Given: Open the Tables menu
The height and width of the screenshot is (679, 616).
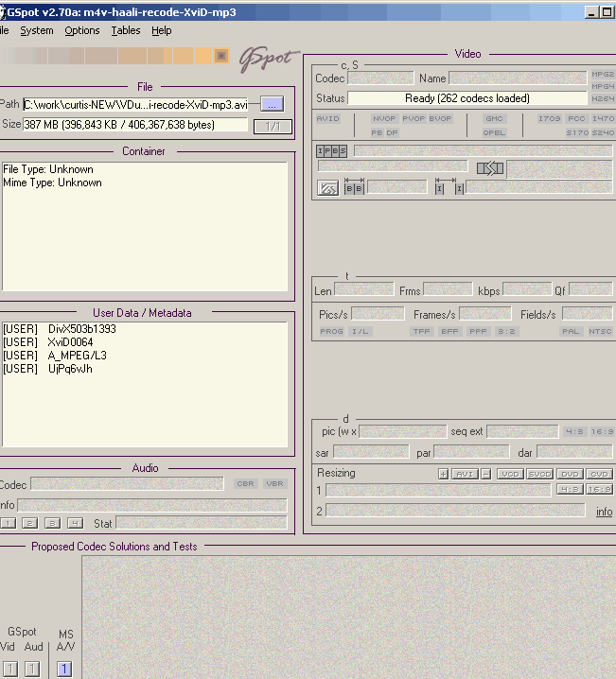Looking at the screenshot, I should [126, 31].
